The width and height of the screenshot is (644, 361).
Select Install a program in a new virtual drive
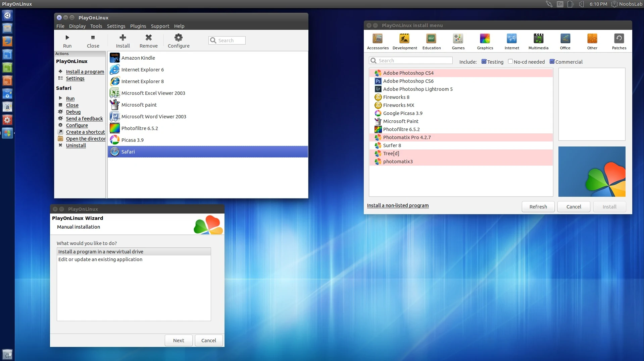click(x=134, y=252)
